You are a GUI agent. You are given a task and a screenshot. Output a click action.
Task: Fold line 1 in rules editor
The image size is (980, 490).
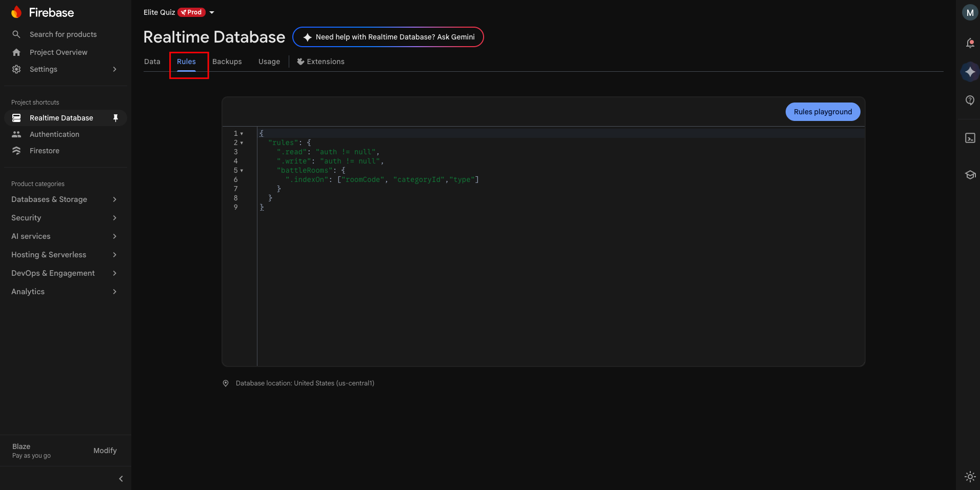[x=242, y=134]
